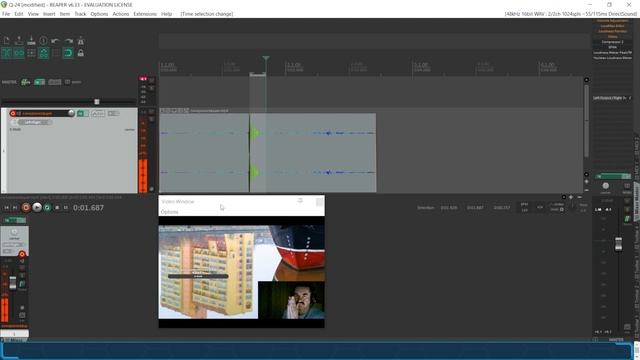This screenshot has height=360, width=640.
Task: Zoom out horizontally with minus button
Action: (x=580, y=197)
